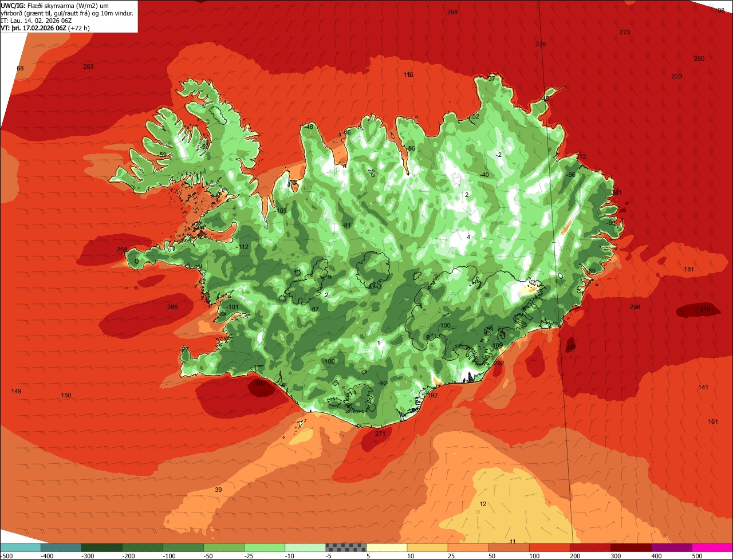733x560 pixels.
Task: Select the yellow 10 to 25 legend swatch
Action: tap(427, 547)
